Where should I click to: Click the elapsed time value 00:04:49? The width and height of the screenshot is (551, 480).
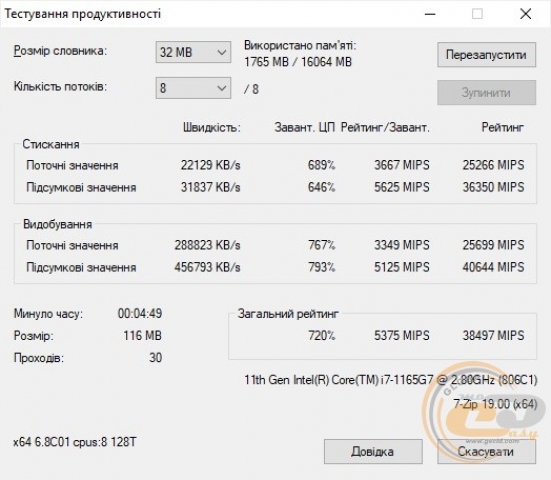[x=140, y=313]
